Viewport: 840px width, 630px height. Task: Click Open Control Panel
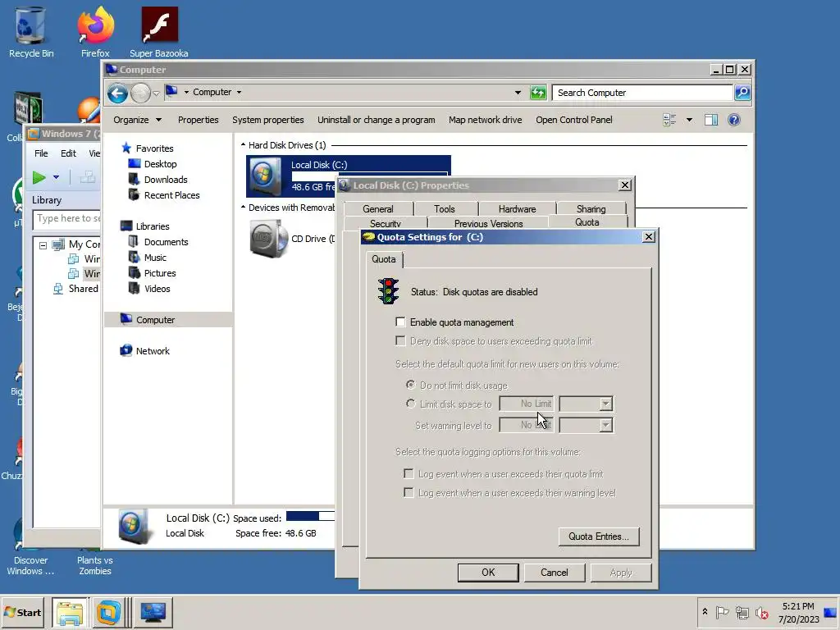coord(574,120)
